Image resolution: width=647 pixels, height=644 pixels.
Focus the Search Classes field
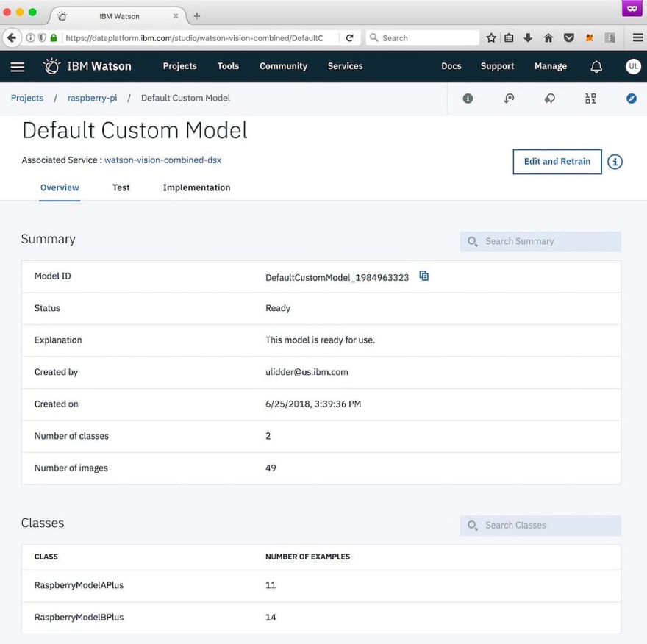coord(540,525)
